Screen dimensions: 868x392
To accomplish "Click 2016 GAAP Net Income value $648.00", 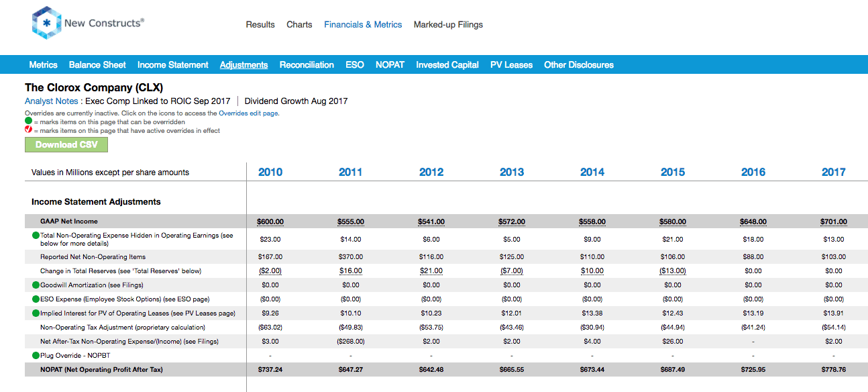I will pos(753,222).
